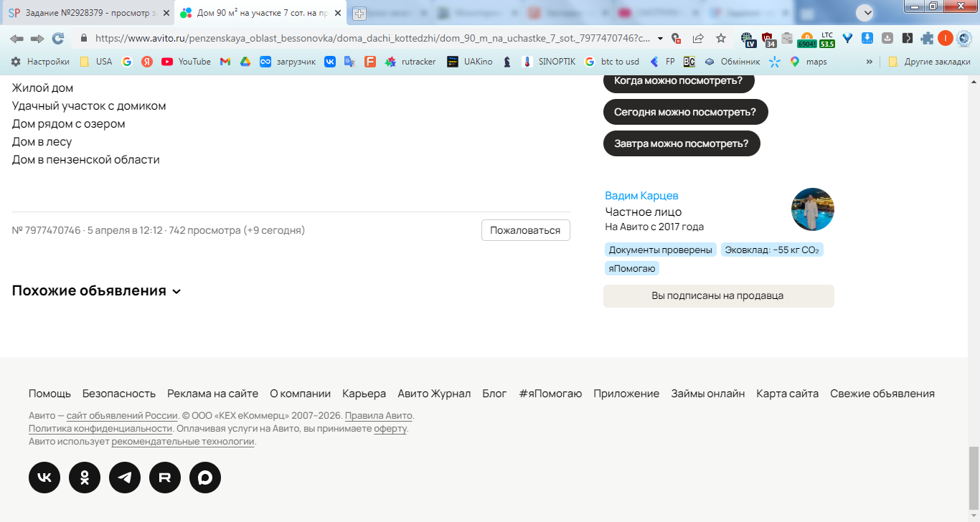
Task: Click Вы подписаны на продавца button
Action: pyautogui.click(x=718, y=295)
